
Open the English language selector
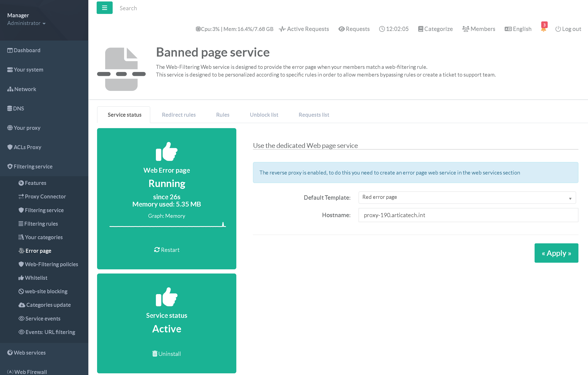click(x=518, y=29)
